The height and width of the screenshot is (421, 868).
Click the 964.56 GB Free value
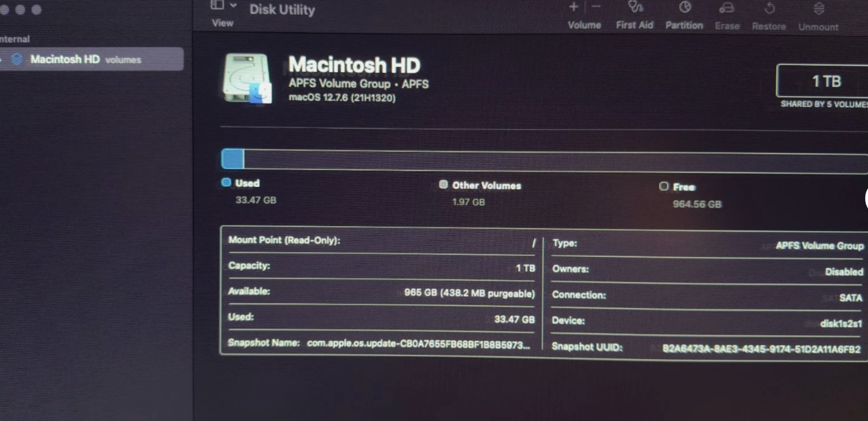(697, 204)
